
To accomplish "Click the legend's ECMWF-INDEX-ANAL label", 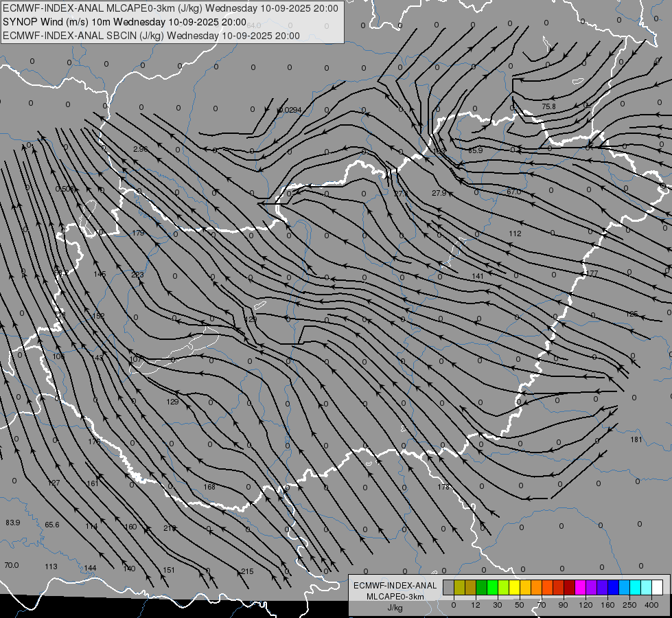I will tap(395, 586).
